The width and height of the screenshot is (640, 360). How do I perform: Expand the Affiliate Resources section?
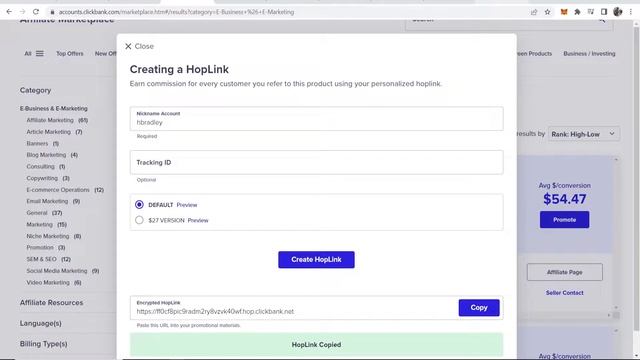51,302
